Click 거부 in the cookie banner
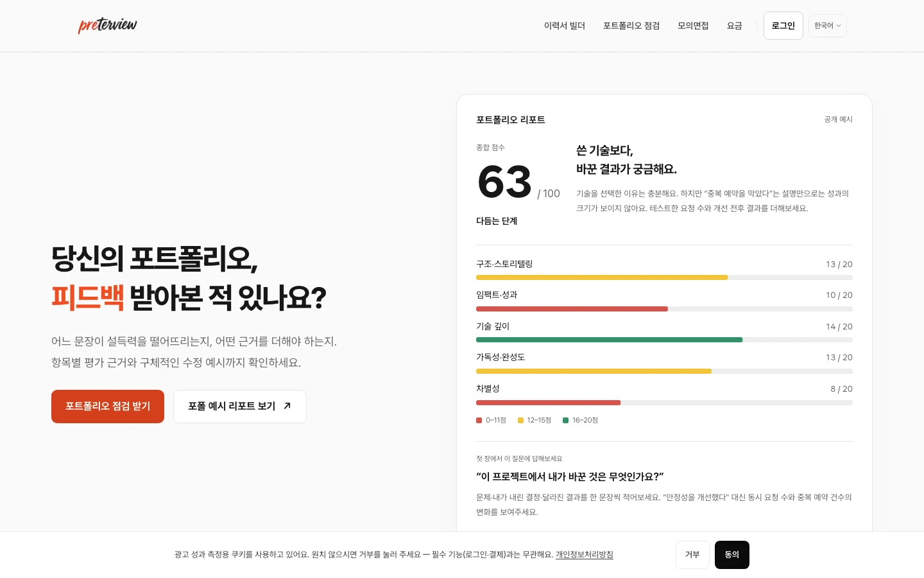This screenshot has width=924, height=578. click(692, 555)
